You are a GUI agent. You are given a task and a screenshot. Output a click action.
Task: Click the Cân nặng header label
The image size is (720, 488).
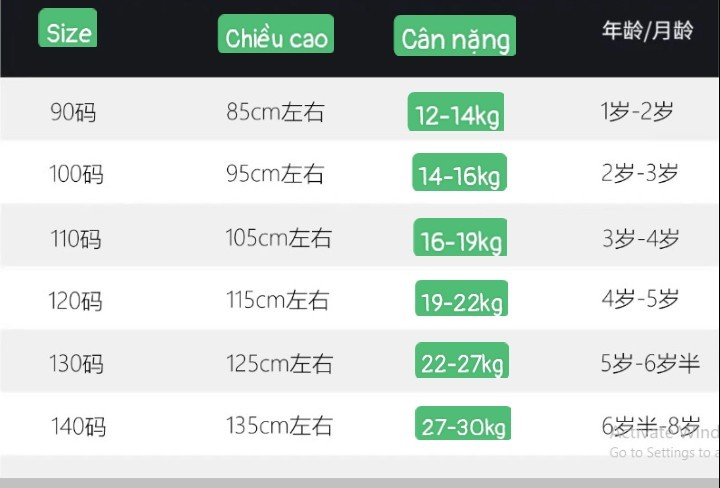(x=455, y=36)
